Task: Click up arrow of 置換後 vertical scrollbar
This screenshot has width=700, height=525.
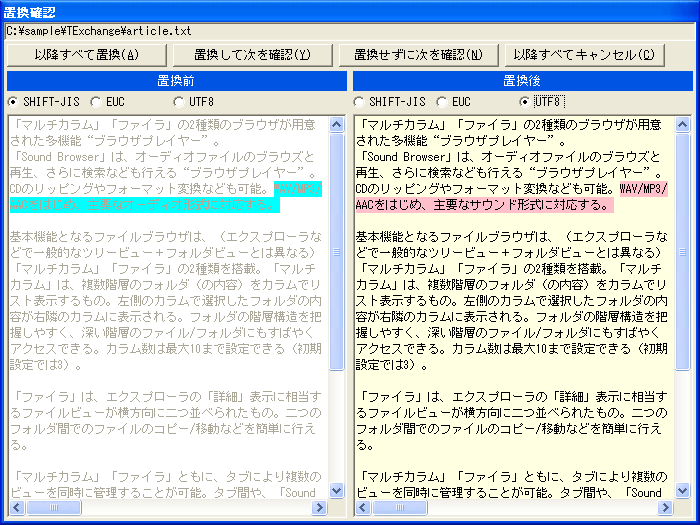Action: pyautogui.click(x=682, y=125)
